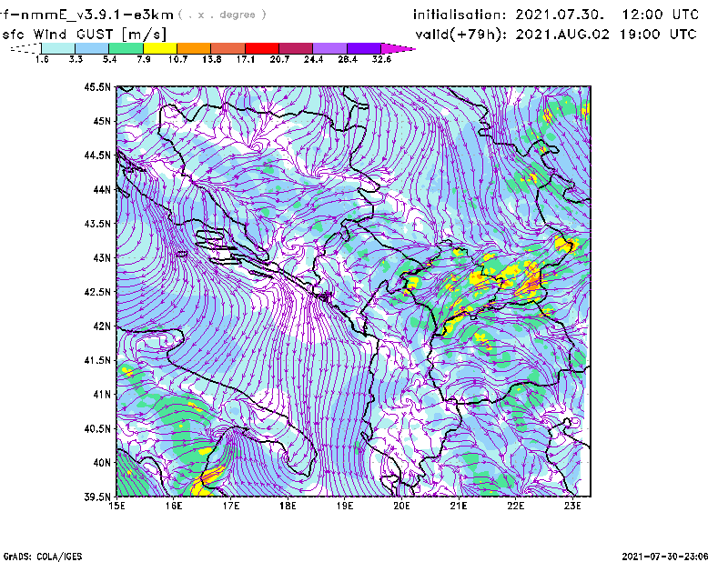The height and width of the screenshot is (562, 728).
Task: Click the 17E longitude label
Action: [x=231, y=506]
